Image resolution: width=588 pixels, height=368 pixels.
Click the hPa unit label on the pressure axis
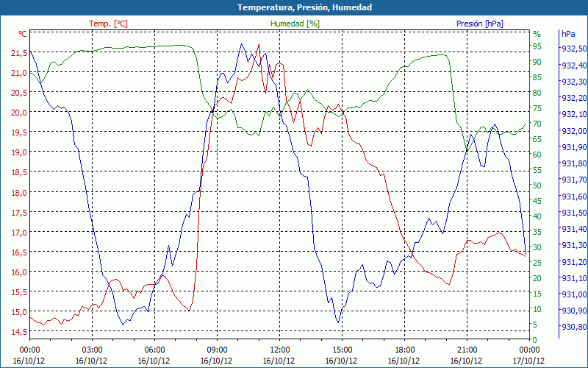568,34
